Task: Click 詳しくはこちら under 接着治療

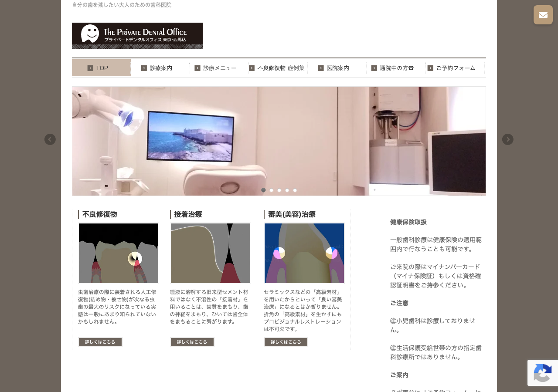Action: (192, 342)
